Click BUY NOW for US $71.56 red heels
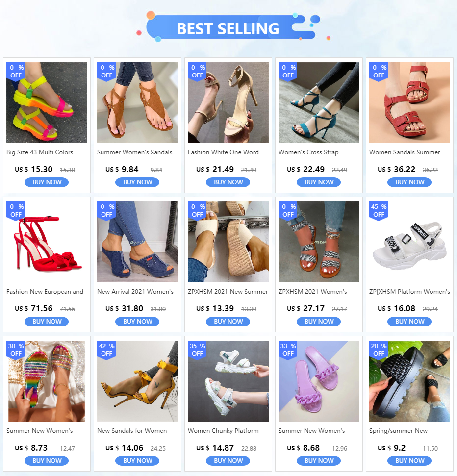 tap(47, 322)
